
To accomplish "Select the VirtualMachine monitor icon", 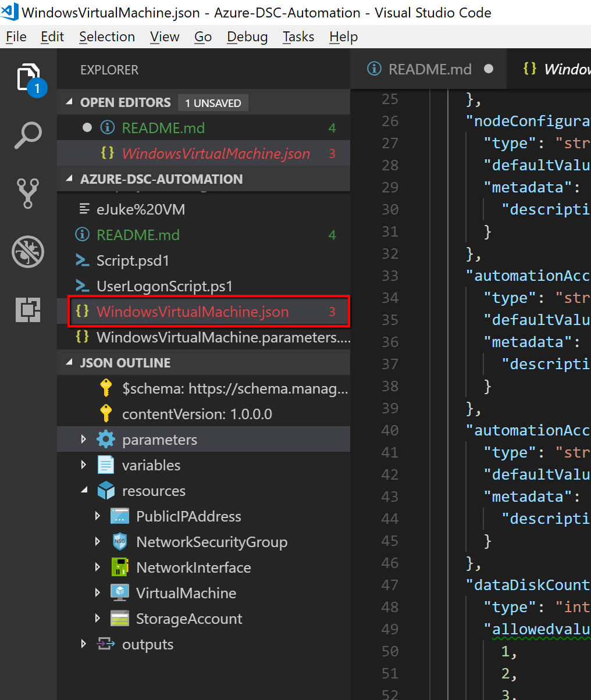I will point(120,592).
